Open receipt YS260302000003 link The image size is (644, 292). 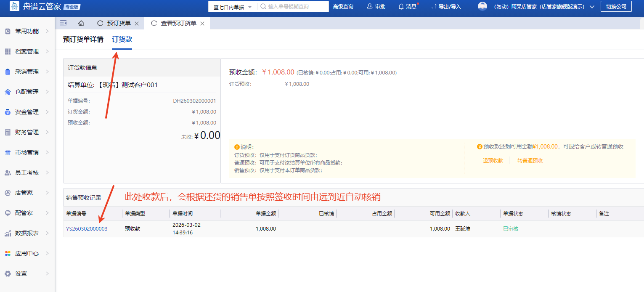[87, 229]
